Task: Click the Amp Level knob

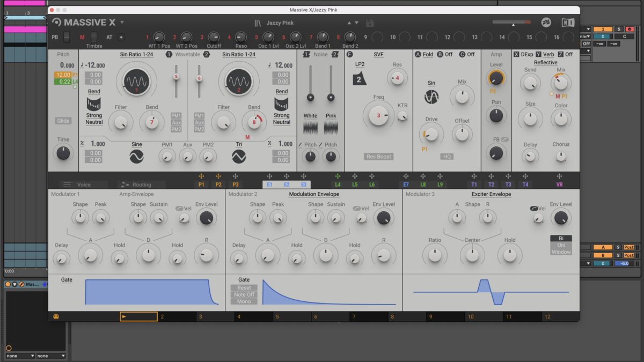Action: pos(496,79)
